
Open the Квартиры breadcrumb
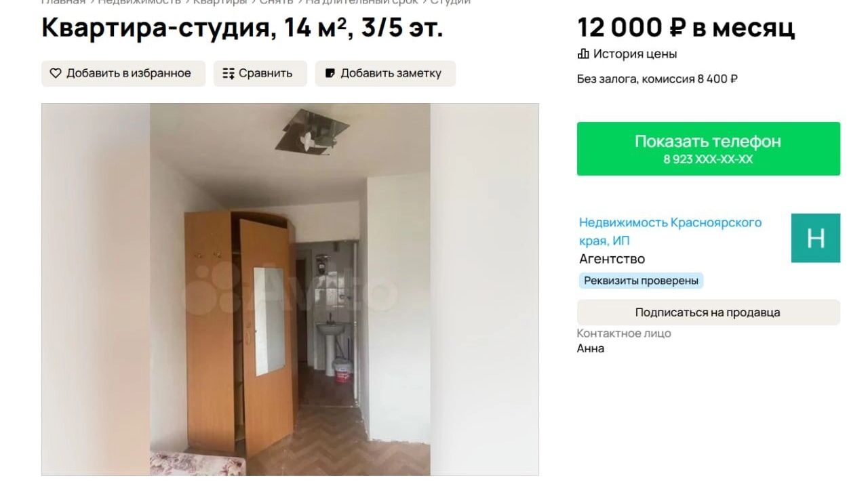click(220, 2)
